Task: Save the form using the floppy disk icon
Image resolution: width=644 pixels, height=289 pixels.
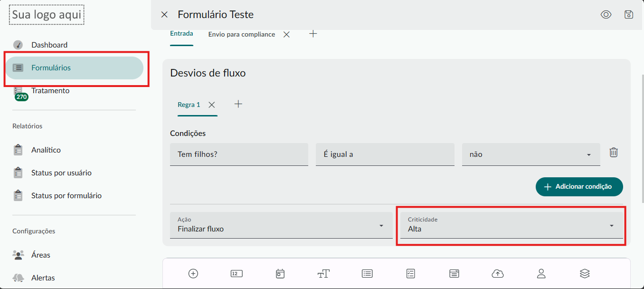Action: click(629, 15)
